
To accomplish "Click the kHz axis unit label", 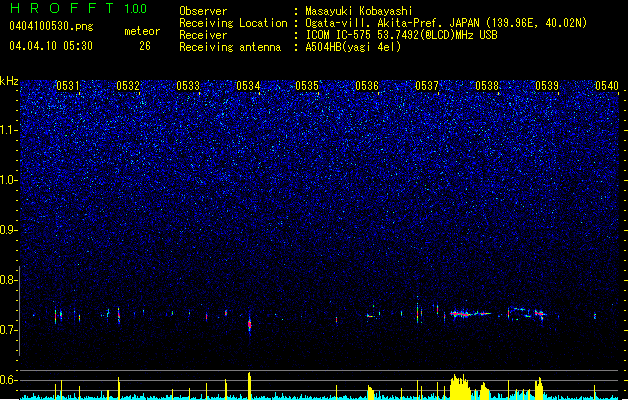I will 9,81.
